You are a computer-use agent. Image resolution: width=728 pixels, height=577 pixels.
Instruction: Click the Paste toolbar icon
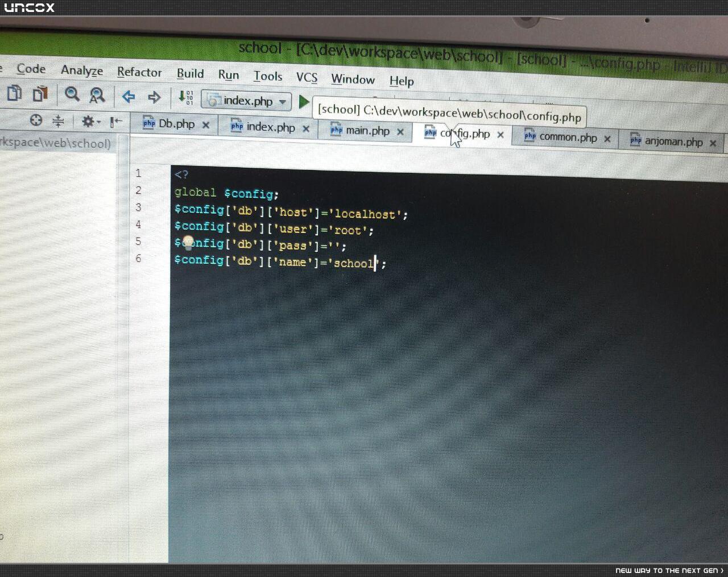pyautogui.click(x=40, y=93)
